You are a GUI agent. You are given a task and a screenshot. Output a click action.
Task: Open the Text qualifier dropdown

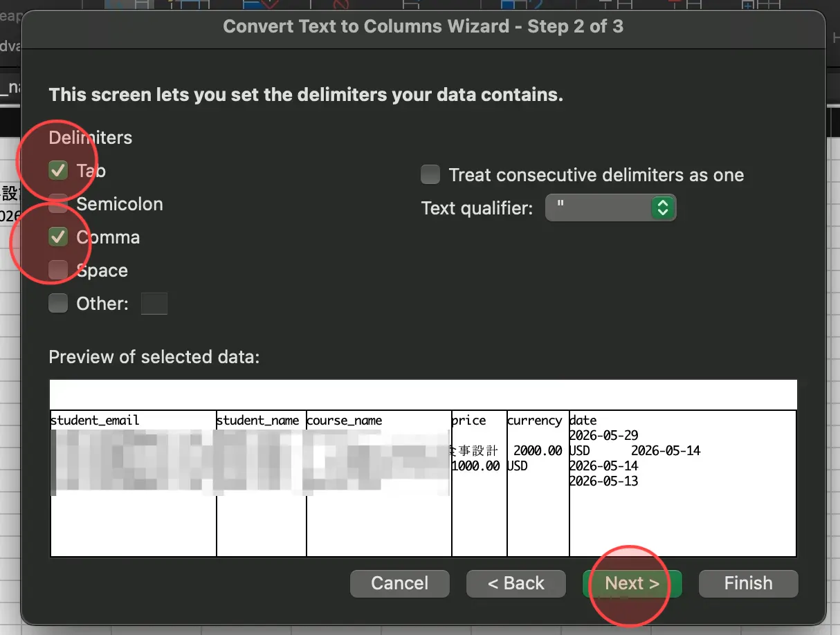pyautogui.click(x=610, y=208)
